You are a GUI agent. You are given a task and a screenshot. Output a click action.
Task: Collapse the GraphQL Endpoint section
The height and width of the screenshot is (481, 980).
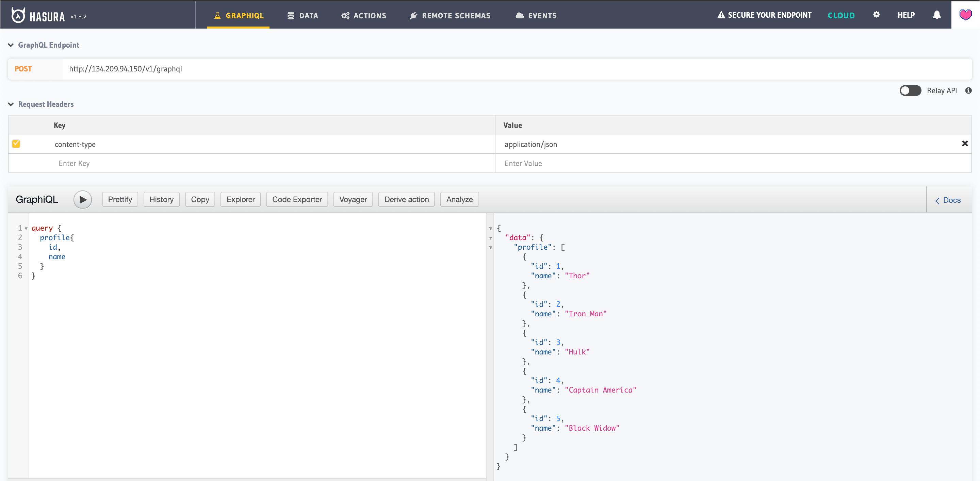[x=11, y=45]
